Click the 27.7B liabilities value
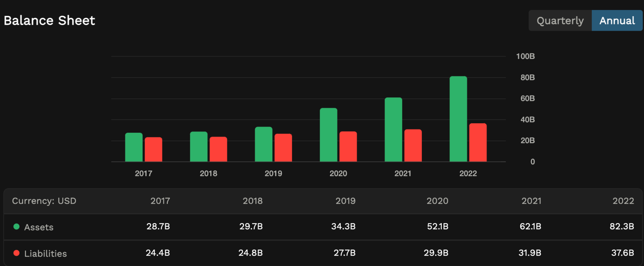Image resolution: width=644 pixels, height=266 pixels. (x=345, y=253)
